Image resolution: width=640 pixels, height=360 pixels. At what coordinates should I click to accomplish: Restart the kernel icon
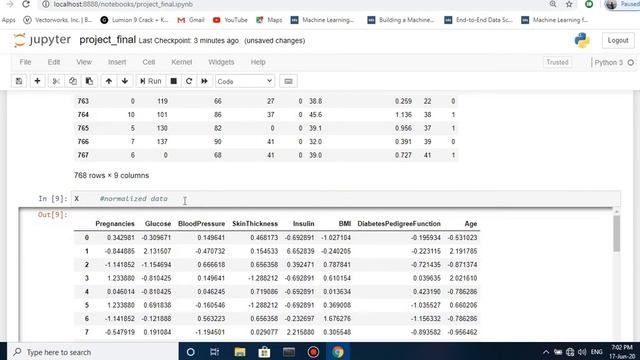189,81
